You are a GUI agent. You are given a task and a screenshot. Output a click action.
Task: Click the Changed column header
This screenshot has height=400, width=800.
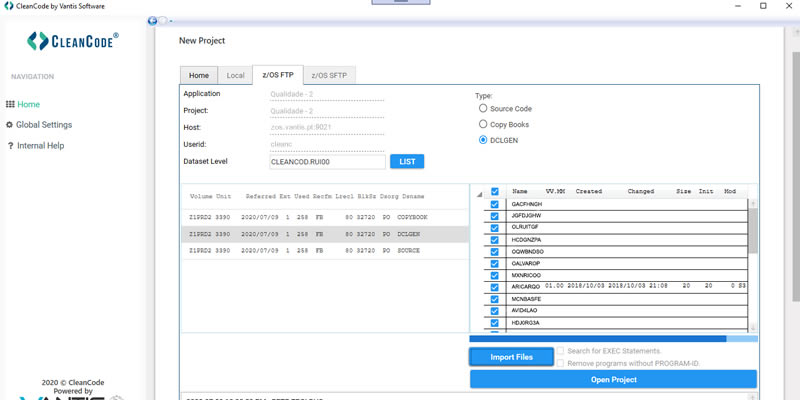click(x=641, y=191)
